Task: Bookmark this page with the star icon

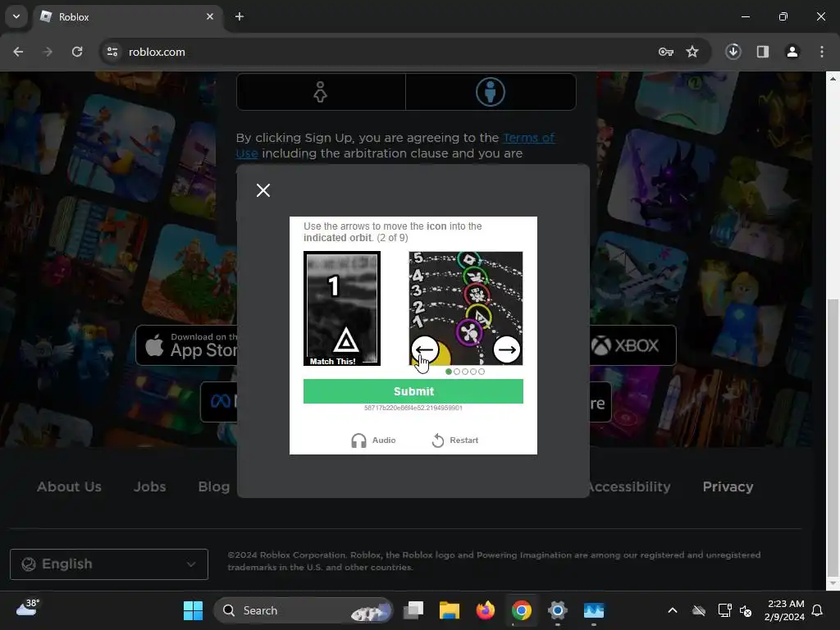Action: tap(692, 52)
